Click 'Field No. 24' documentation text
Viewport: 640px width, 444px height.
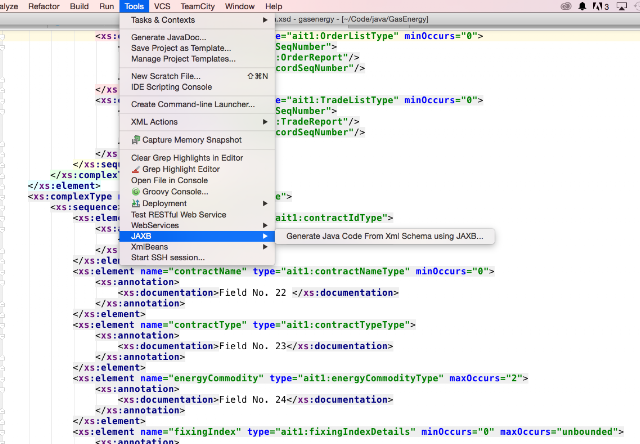point(253,400)
